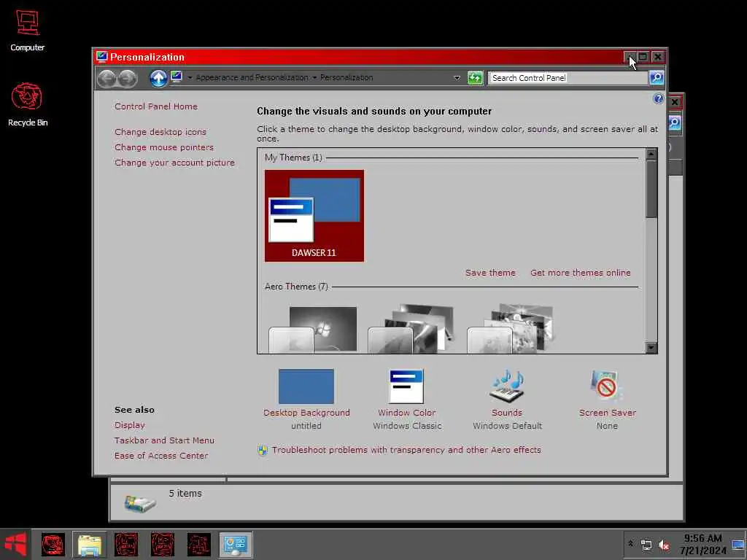Refresh the Personalization page
Screen dimensions: 747x560
[475, 77]
